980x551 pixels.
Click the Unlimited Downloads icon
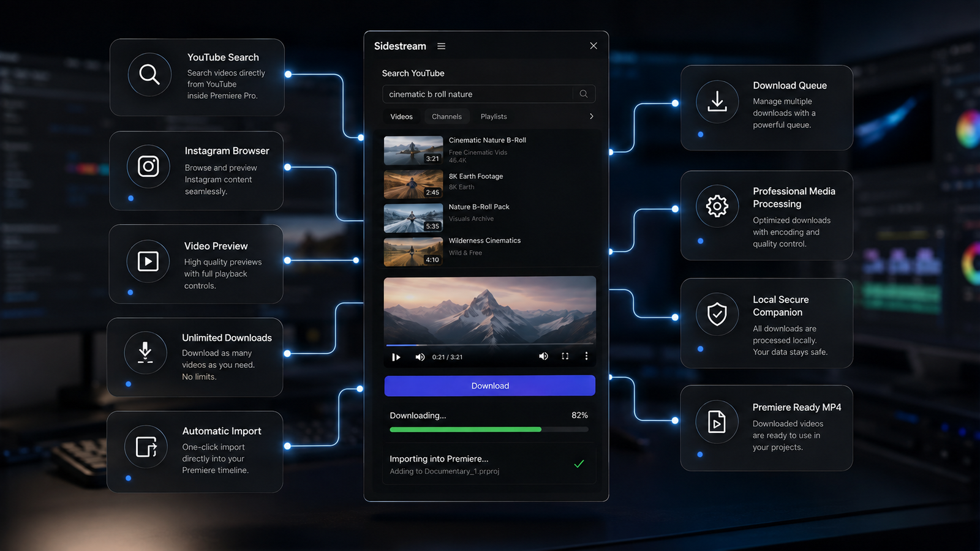pos(145,353)
